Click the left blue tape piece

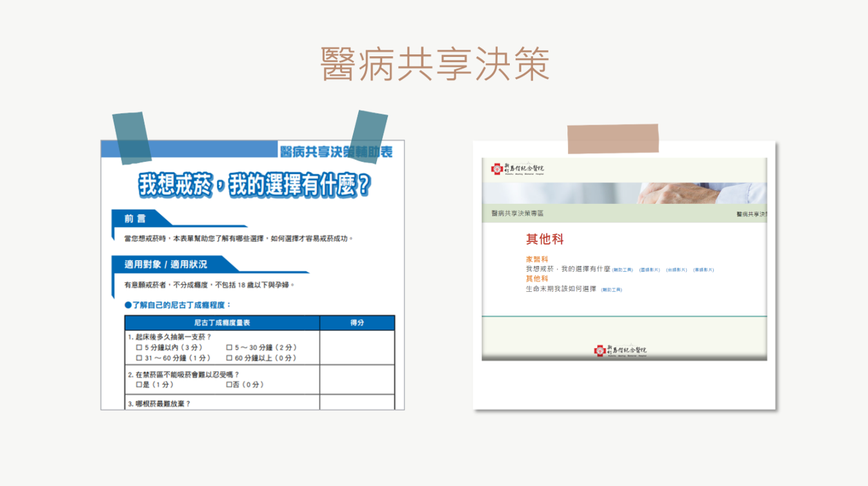click(x=132, y=137)
